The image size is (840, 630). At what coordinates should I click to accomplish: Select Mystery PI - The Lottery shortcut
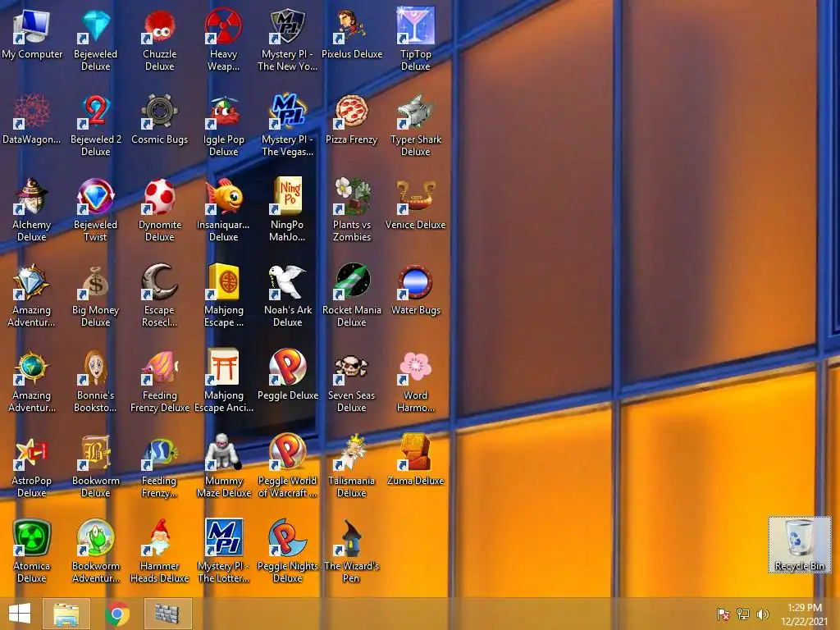point(223,550)
